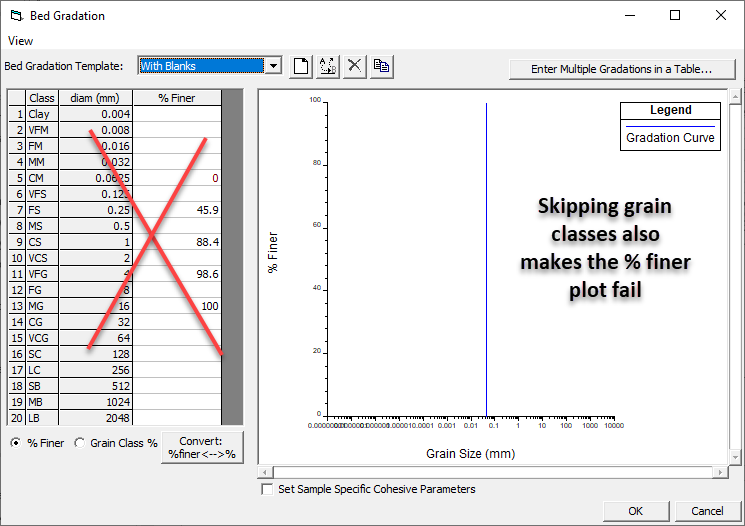Click the diameter cell 256

click(x=95, y=370)
